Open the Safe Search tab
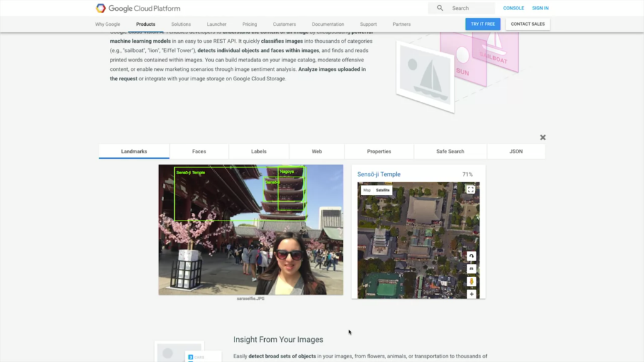 click(x=450, y=151)
